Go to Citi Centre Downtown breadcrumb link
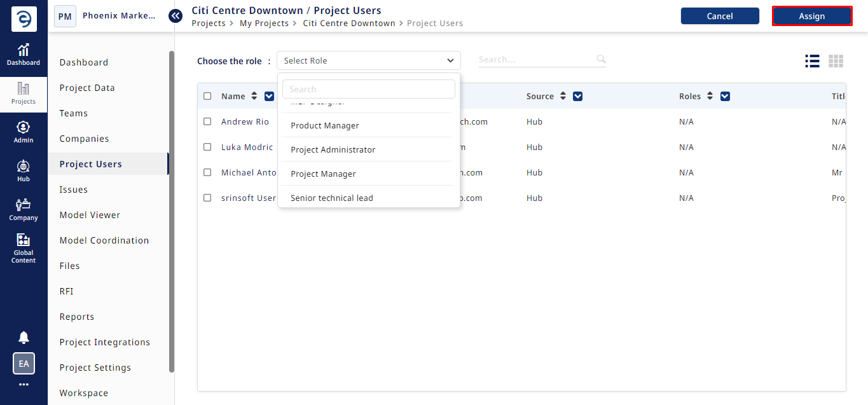This screenshot has height=405, width=868. coord(349,23)
